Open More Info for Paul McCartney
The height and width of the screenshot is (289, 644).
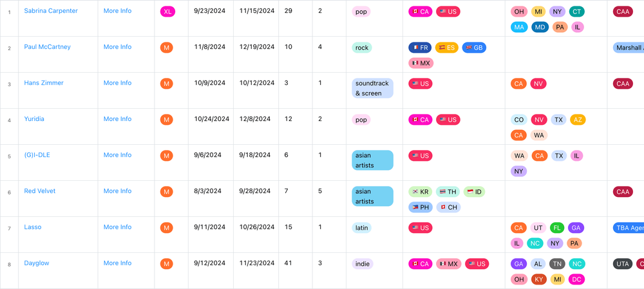tap(117, 47)
